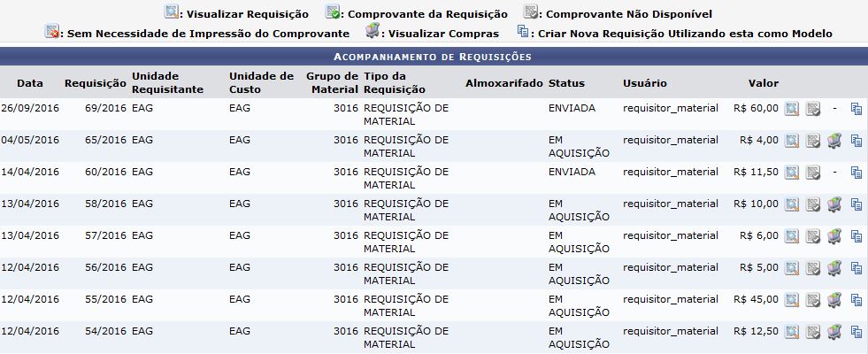868x354 pixels.
Task: View requisition 69/2016 details
Action: (792, 109)
